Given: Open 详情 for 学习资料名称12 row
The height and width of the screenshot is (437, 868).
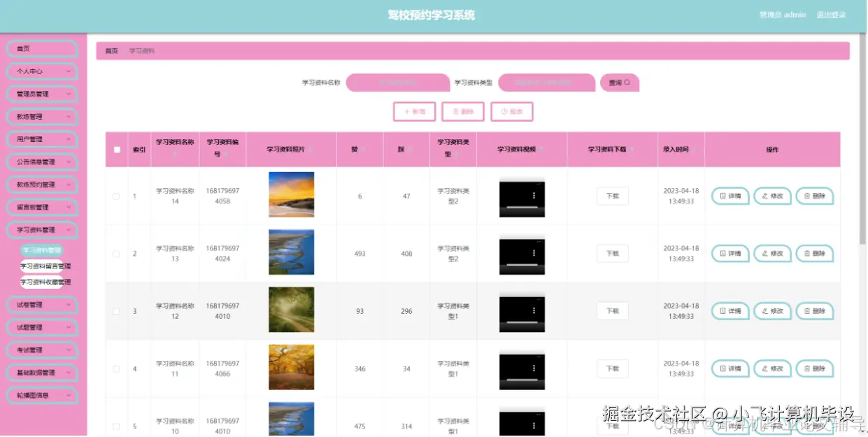Looking at the screenshot, I should [730, 311].
